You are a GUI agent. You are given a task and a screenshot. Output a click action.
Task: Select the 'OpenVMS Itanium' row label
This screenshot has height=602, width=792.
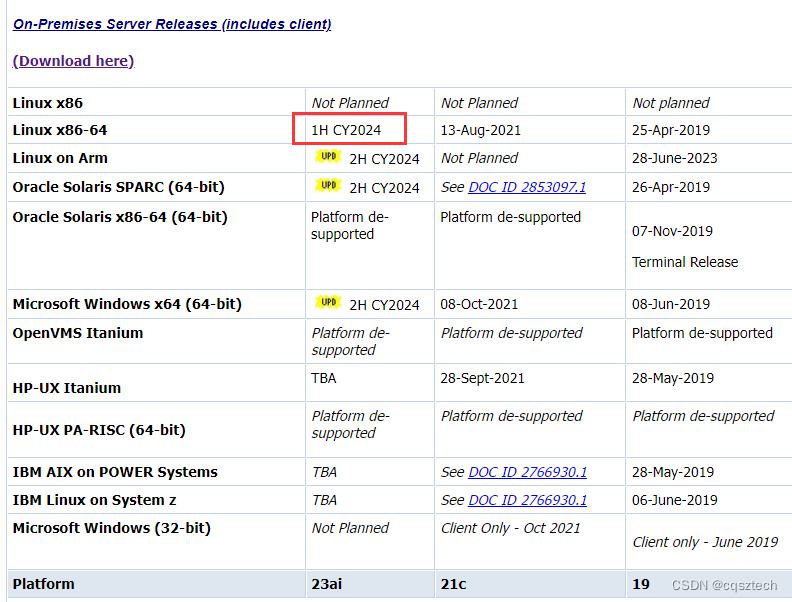78,333
